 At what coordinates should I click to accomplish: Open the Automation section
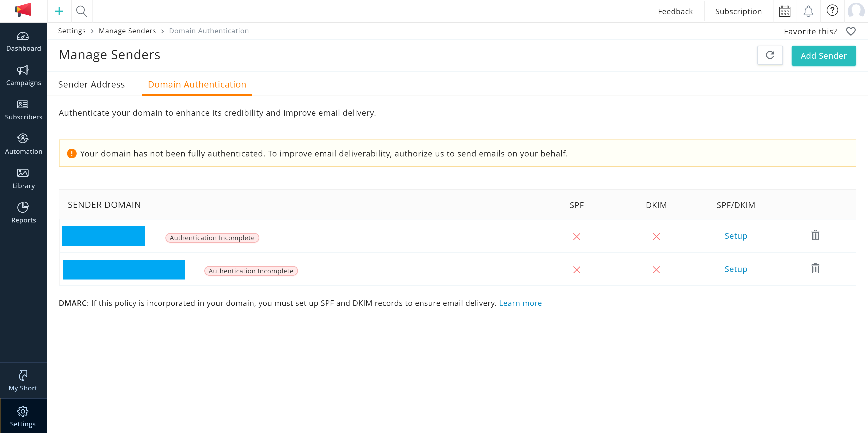click(23, 144)
